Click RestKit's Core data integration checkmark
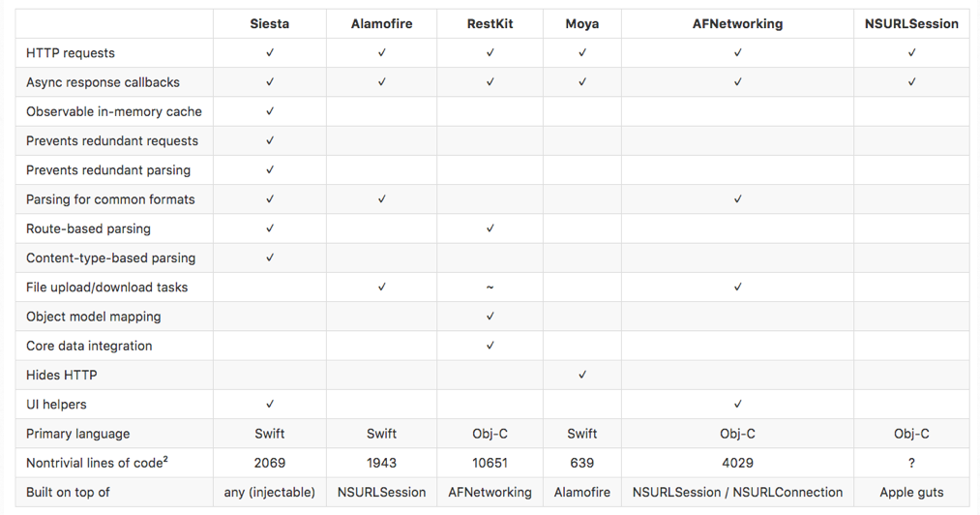Image resolution: width=980 pixels, height=515 pixels. (x=490, y=346)
